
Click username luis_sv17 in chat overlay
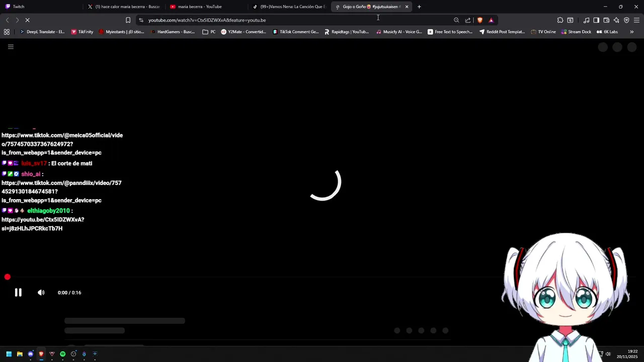click(x=34, y=163)
